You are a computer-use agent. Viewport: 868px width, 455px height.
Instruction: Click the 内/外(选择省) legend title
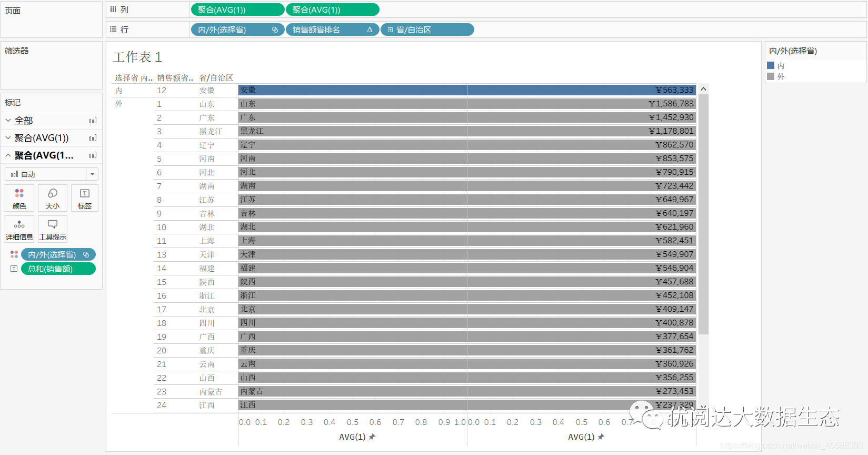pos(793,51)
